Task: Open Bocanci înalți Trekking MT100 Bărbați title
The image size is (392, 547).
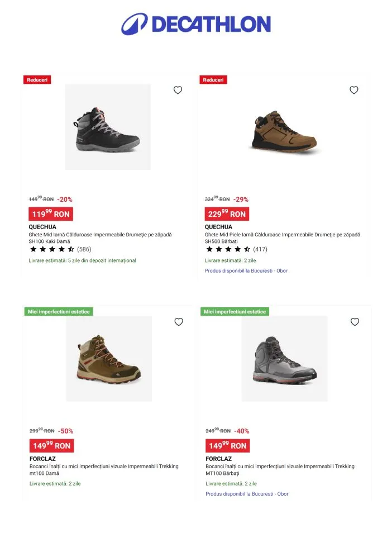Action: pyautogui.click(x=280, y=469)
